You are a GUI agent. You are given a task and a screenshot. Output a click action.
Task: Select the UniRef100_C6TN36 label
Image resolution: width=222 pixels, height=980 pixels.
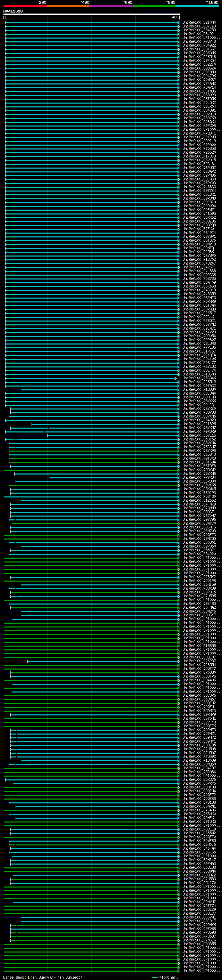point(199,91)
